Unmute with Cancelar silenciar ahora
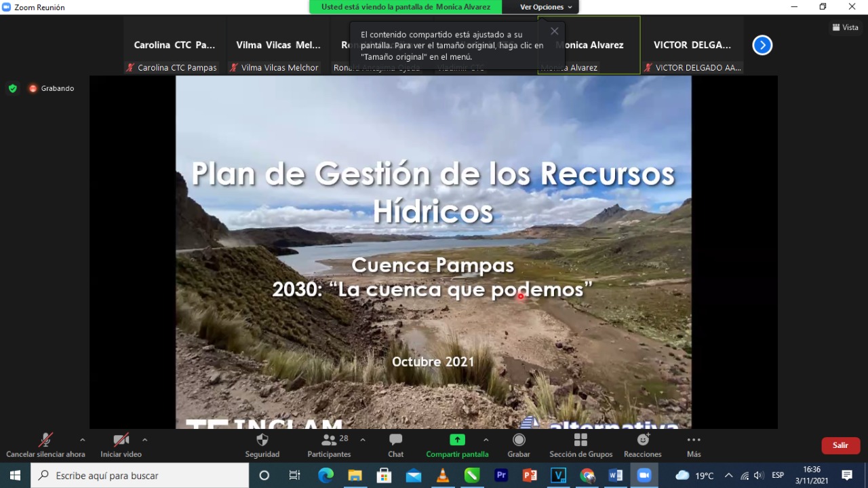868x488 pixels. (x=45, y=440)
